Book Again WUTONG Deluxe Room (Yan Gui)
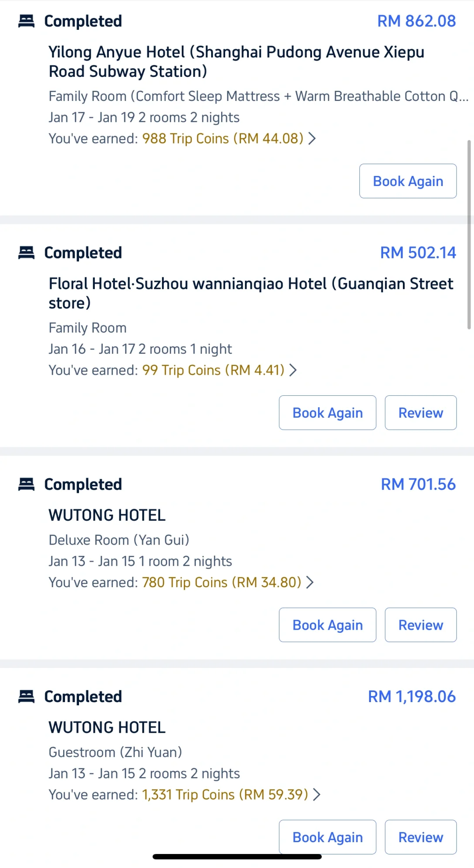This screenshot has width=474, height=868. 327,625
